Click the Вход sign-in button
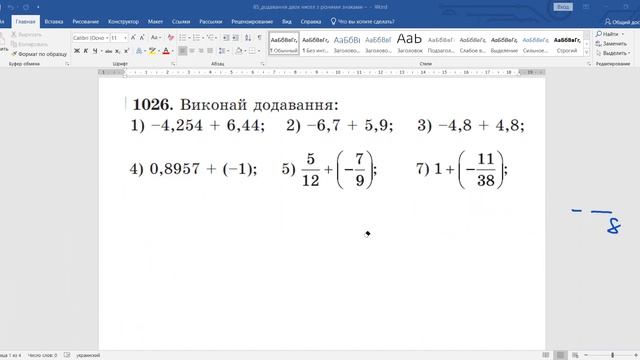640x360 pixels. coord(563,7)
